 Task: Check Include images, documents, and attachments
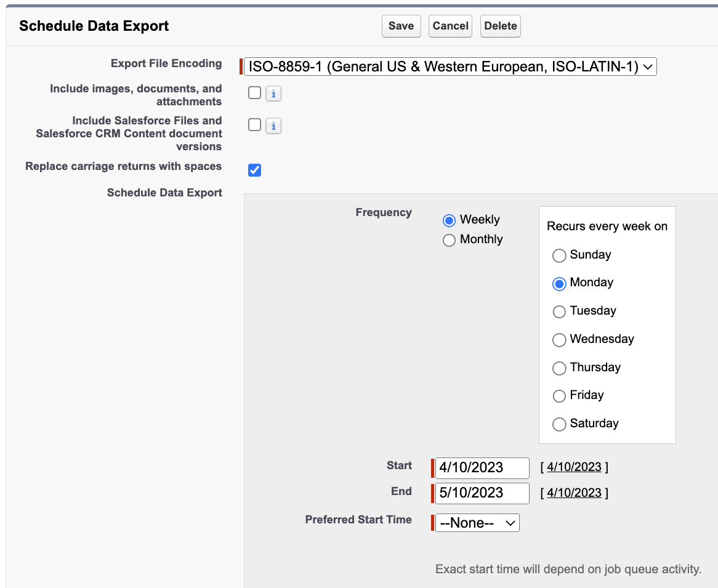[x=254, y=92]
